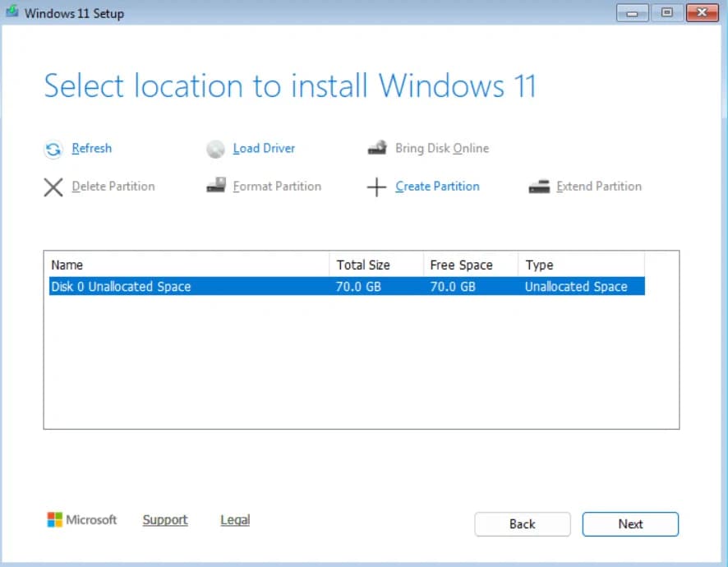Open the Support link
Screen dimensions: 728x567
(165, 520)
